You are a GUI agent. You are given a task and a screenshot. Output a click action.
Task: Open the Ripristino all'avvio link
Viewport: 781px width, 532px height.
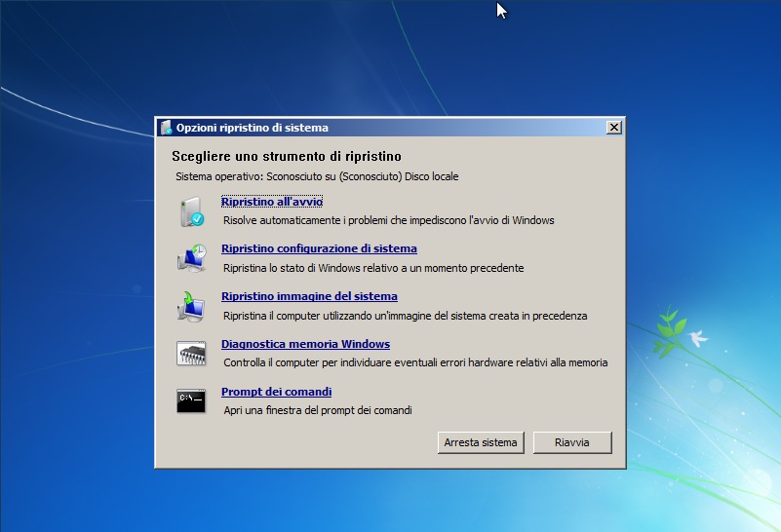coord(272,202)
